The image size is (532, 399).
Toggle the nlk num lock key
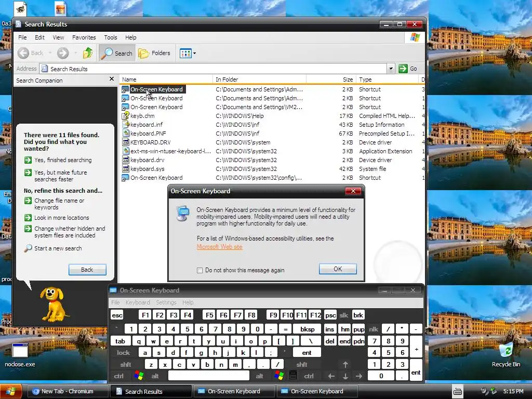[x=374, y=329]
